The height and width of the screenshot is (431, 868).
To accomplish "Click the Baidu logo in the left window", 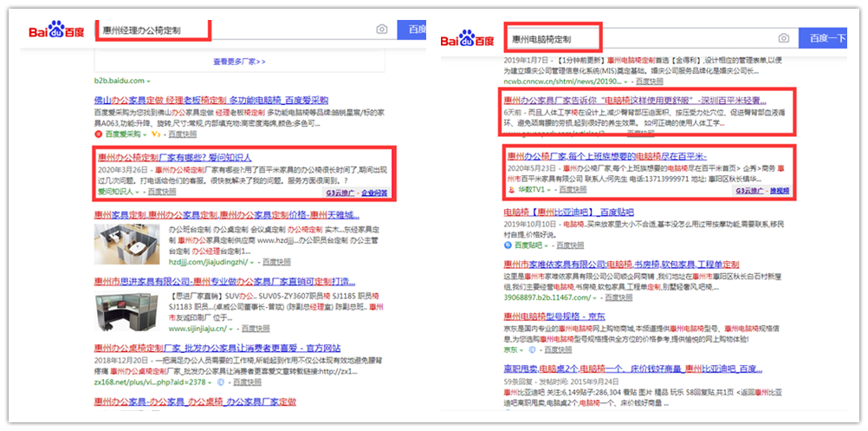I will (x=56, y=29).
